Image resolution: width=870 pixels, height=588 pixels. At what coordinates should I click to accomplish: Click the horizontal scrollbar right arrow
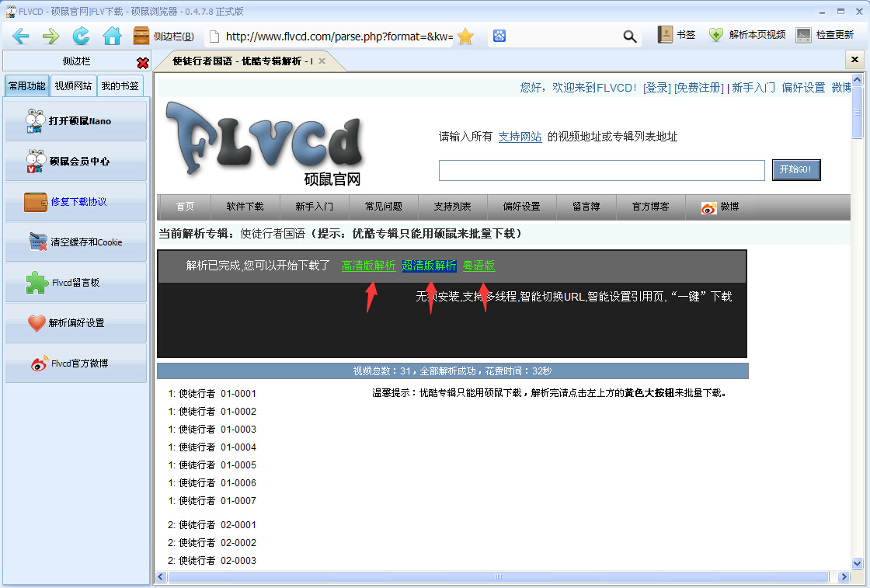[844, 577]
